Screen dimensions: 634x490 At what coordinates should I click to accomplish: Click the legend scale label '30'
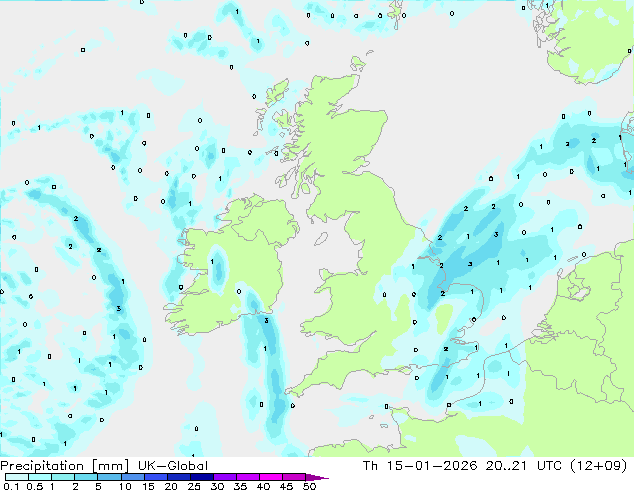217,486
